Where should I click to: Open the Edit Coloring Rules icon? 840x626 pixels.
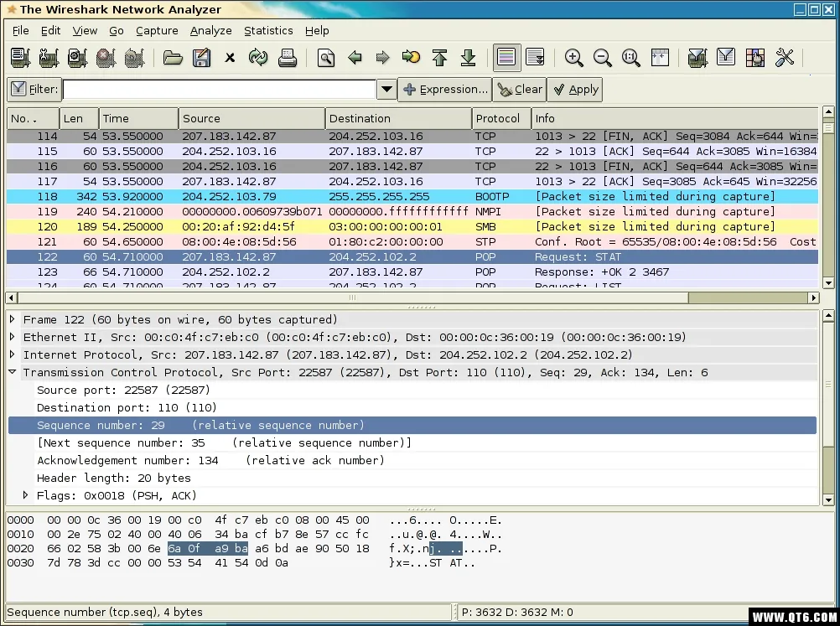point(754,57)
